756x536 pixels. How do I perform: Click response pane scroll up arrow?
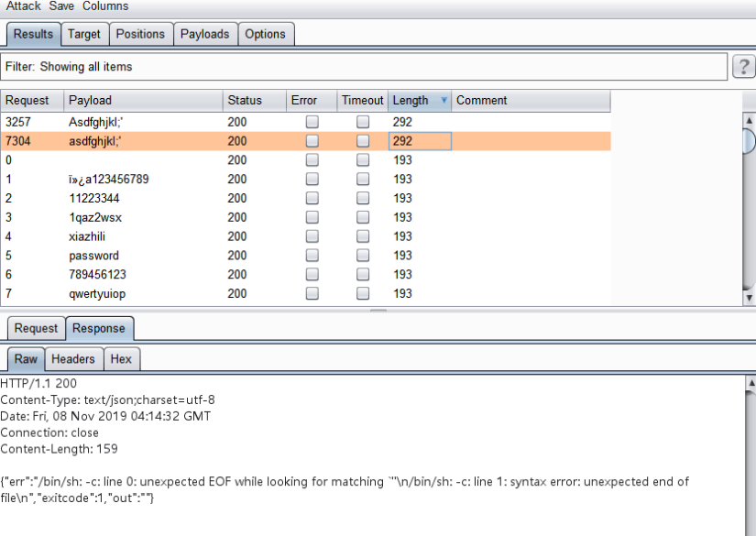pos(749,382)
